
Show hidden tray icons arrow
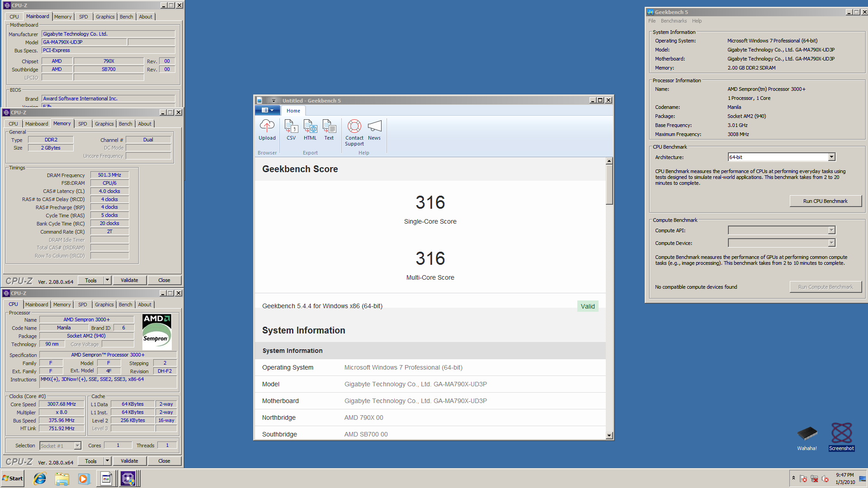click(793, 479)
